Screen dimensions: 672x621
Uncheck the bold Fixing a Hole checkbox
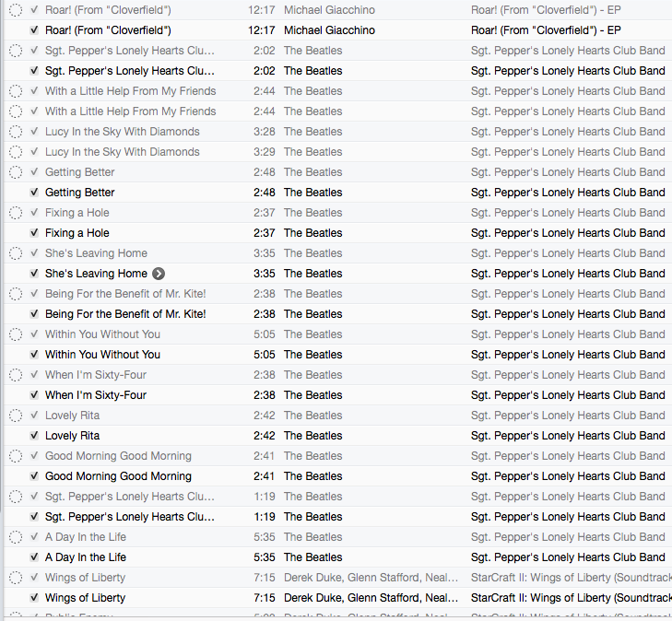pyautogui.click(x=34, y=233)
